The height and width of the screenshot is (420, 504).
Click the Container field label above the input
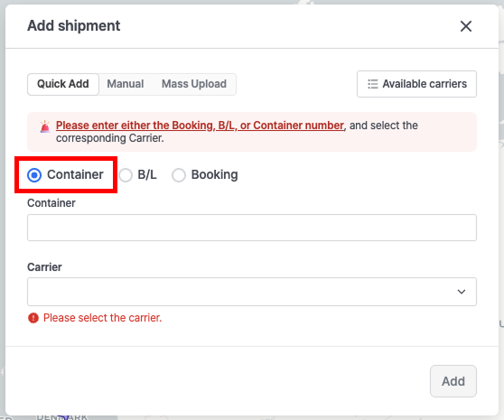click(51, 203)
